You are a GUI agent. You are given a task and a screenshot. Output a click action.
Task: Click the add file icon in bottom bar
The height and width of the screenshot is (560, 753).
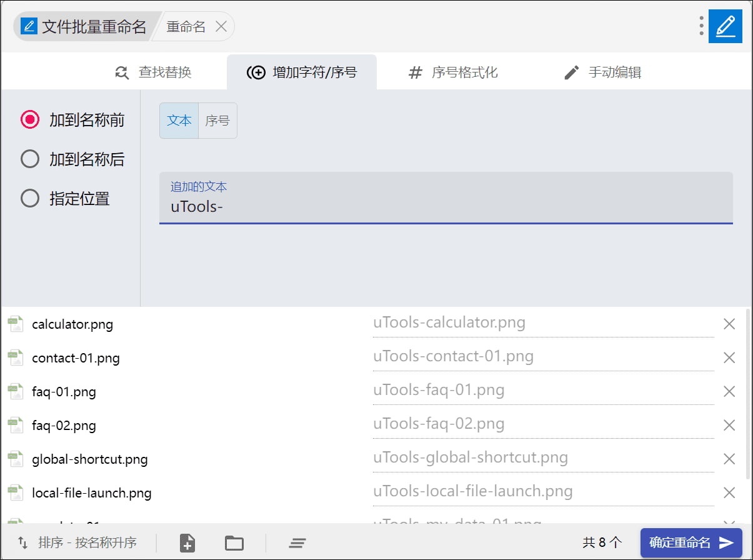click(187, 542)
